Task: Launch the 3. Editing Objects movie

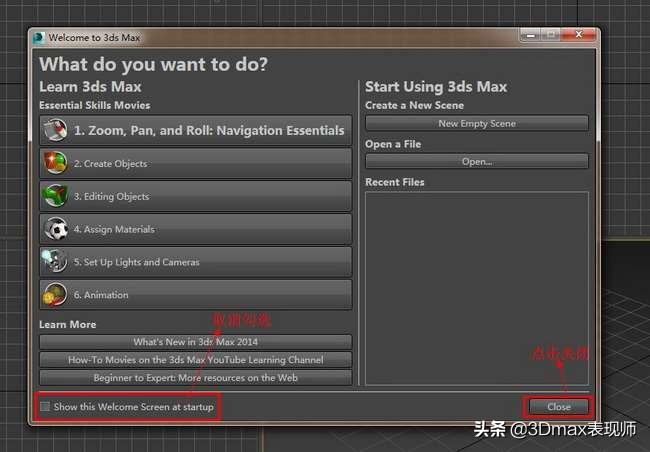Action: 196,196
